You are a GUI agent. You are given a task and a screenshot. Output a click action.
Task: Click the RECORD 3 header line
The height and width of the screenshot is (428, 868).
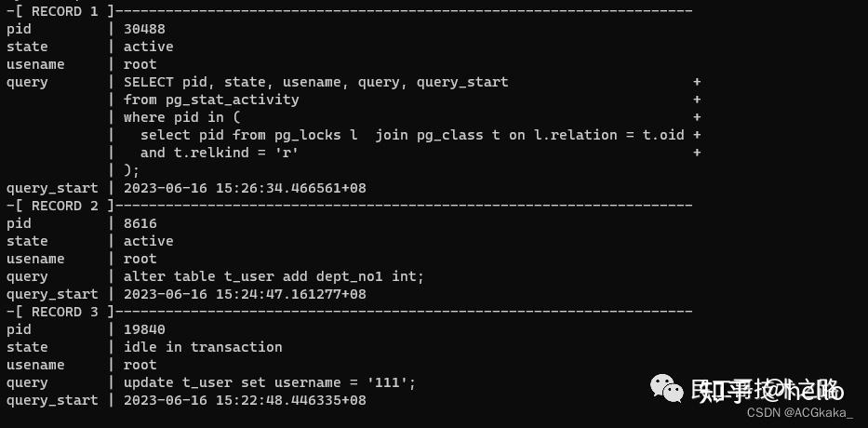pos(349,312)
